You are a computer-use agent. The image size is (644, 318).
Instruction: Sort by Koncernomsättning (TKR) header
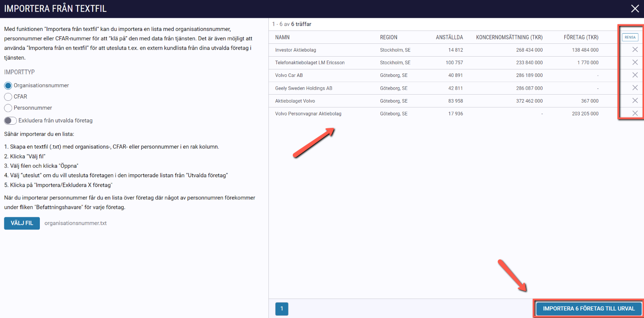tap(509, 37)
